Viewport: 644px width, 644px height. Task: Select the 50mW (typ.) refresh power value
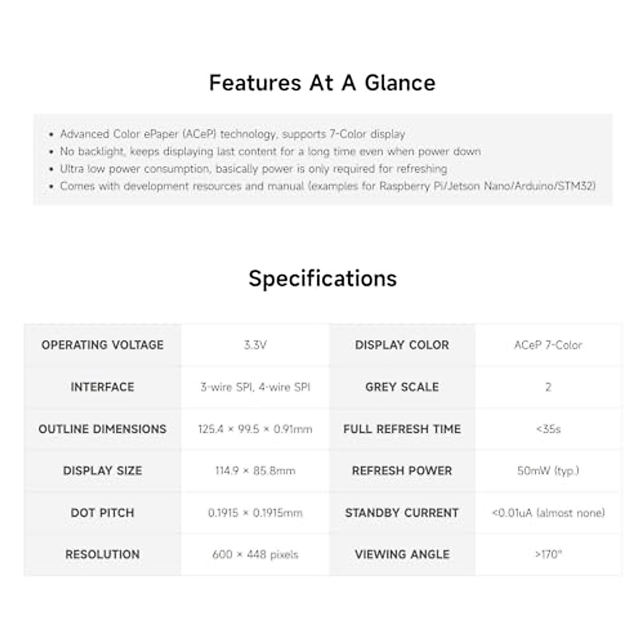point(548,471)
